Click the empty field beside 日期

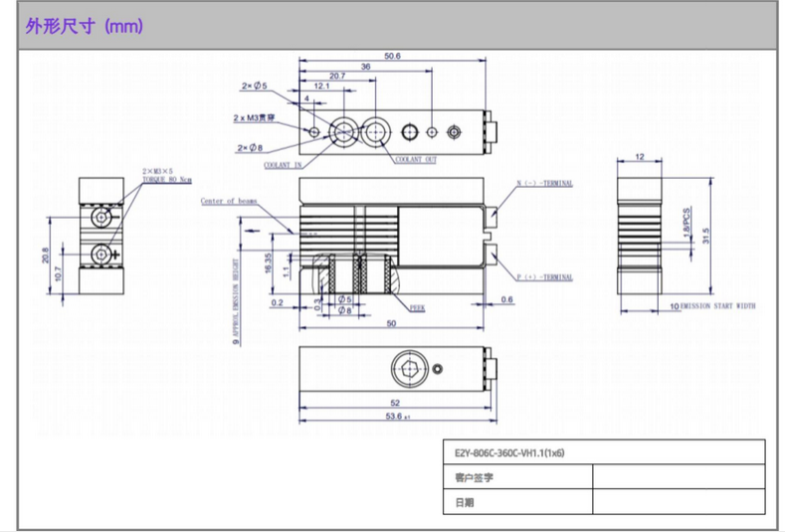678,502
